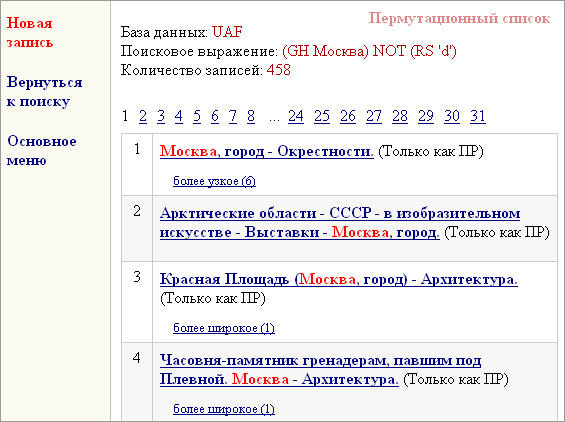The width and height of the screenshot is (565, 422).
Task: Go to results page 5
Action: [197, 116]
